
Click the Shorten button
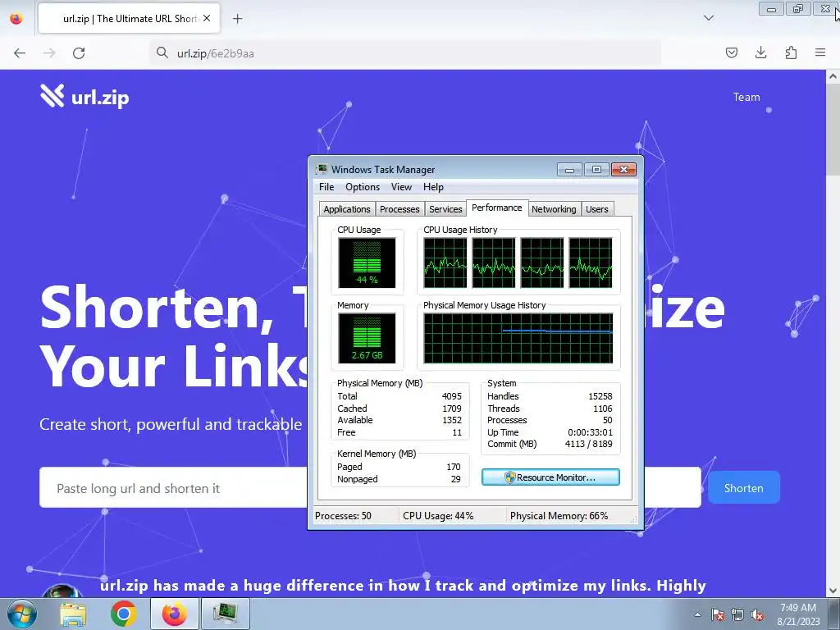pyautogui.click(x=743, y=487)
